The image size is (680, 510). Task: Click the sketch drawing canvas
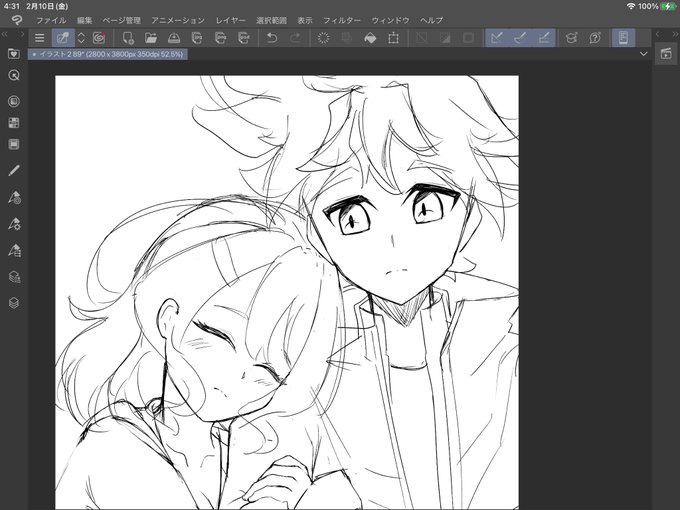point(287,292)
